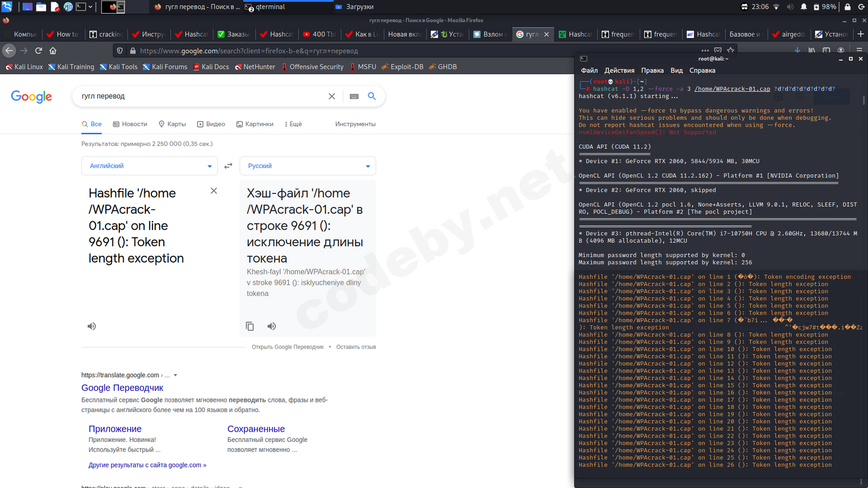
Task: Click the 'Открыть Google Переводчик' link
Action: pos(288,347)
